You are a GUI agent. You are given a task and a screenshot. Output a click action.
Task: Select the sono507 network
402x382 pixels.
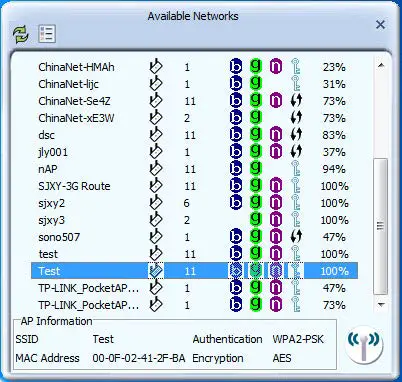pos(194,237)
